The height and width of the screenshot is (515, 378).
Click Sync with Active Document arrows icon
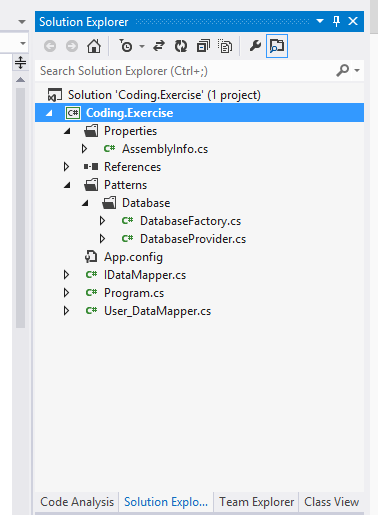[x=159, y=46]
